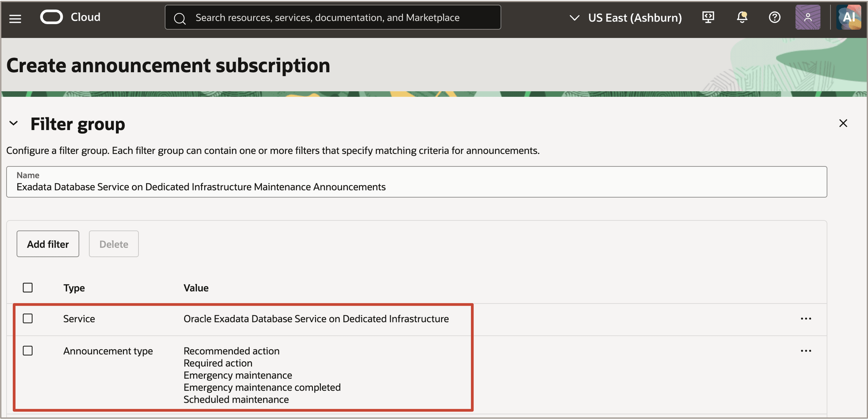Select the Service filter checkbox
The width and height of the screenshot is (868, 419).
point(28,319)
